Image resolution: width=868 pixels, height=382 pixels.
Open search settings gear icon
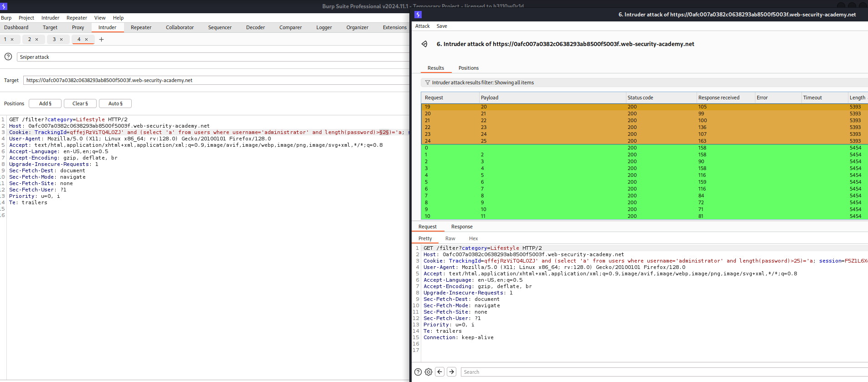click(x=429, y=372)
